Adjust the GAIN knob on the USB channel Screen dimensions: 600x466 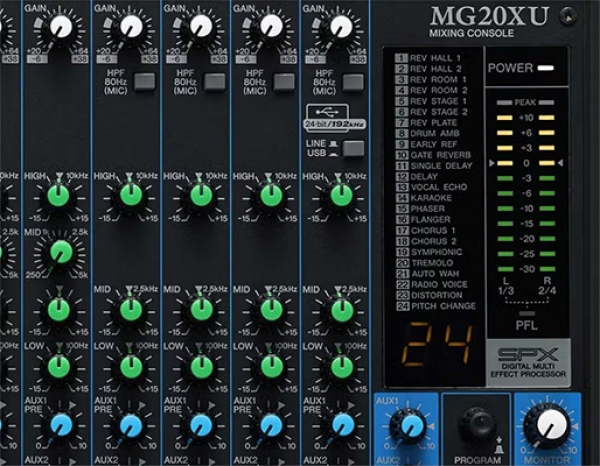pos(339,27)
